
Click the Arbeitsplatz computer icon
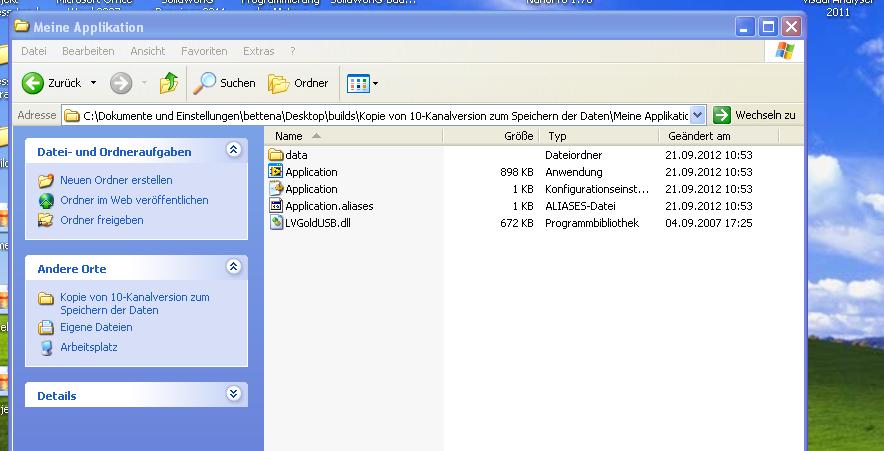(46, 347)
